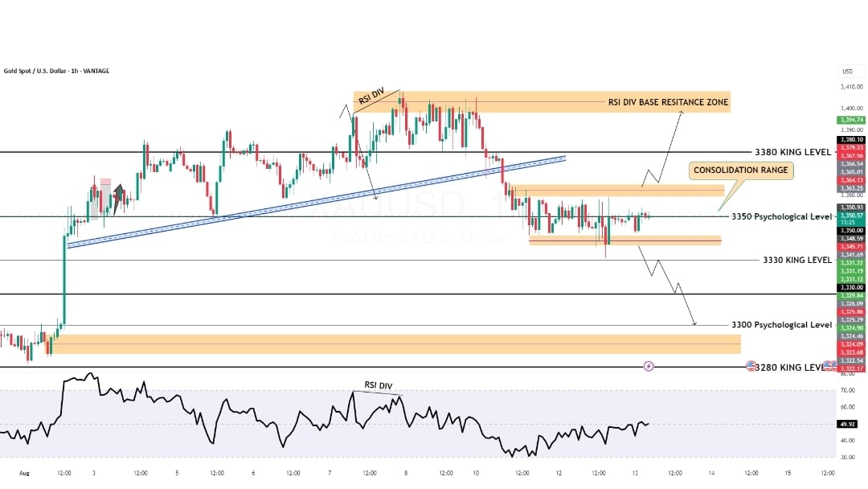Click the 49.92 RSI value label
Image resolution: width=868 pixels, height=489 pixels.
[848, 424]
